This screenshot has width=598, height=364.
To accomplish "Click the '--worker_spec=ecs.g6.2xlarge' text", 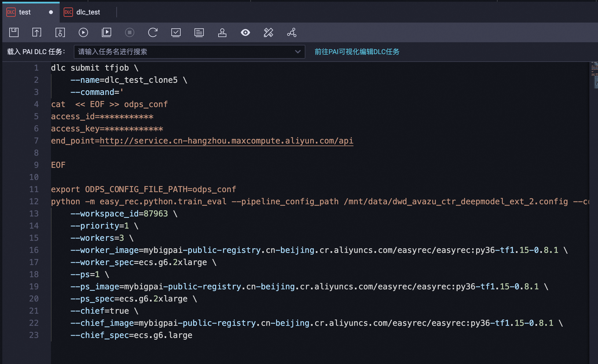I will (x=139, y=262).
